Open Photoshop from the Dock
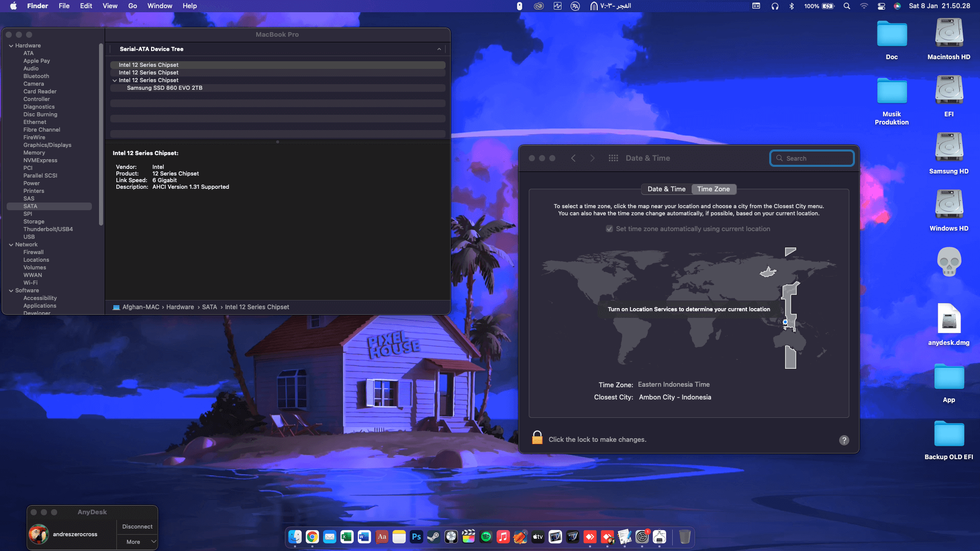The height and width of the screenshot is (551, 980). 416,537
